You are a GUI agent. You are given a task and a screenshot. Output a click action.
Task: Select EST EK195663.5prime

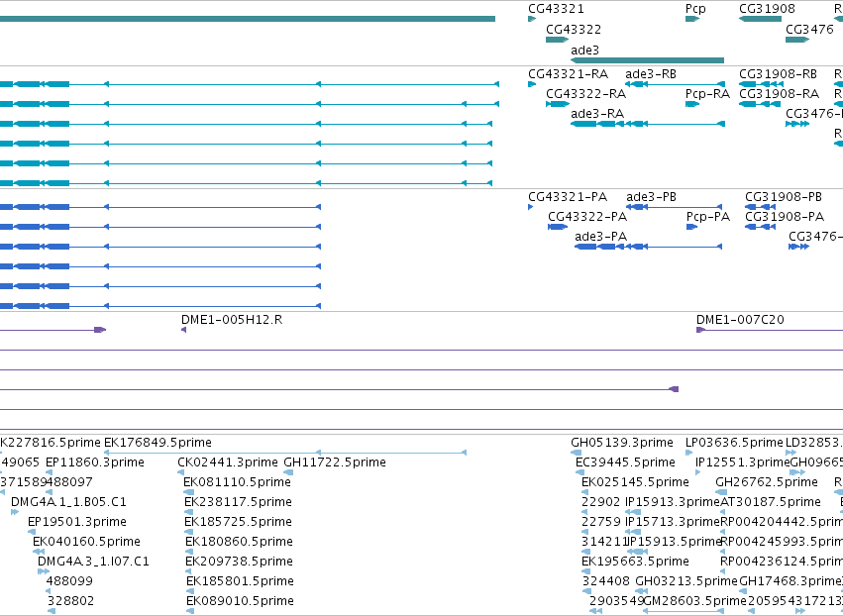[636, 562]
